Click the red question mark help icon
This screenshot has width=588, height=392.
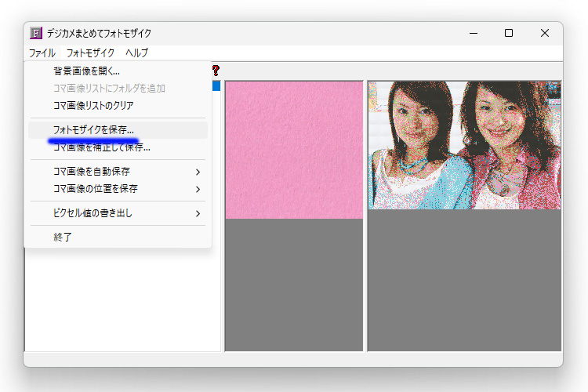click(x=216, y=71)
